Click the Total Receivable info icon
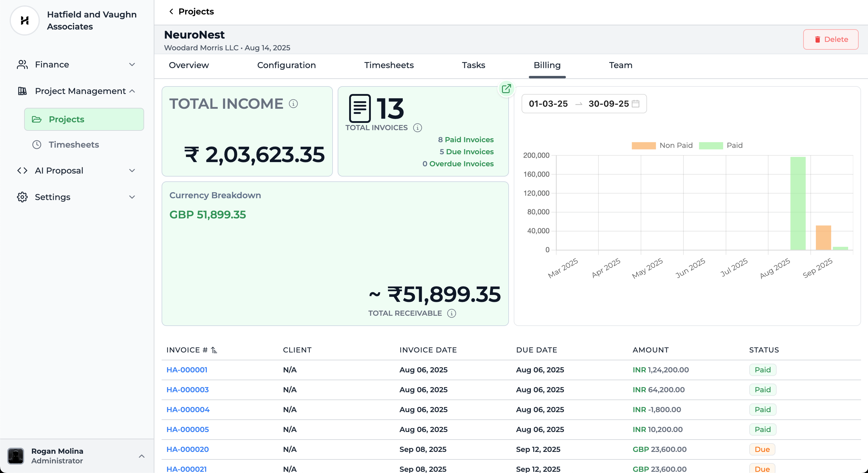868x473 pixels. point(452,313)
